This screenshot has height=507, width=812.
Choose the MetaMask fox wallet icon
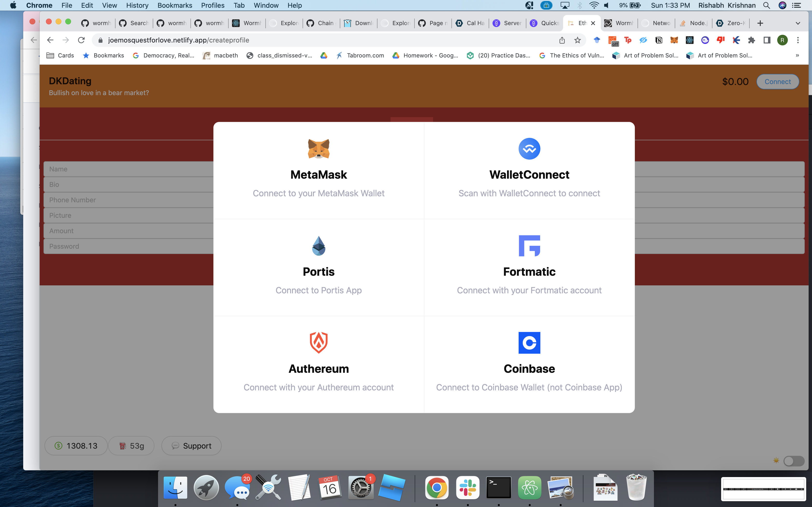pyautogui.click(x=319, y=148)
